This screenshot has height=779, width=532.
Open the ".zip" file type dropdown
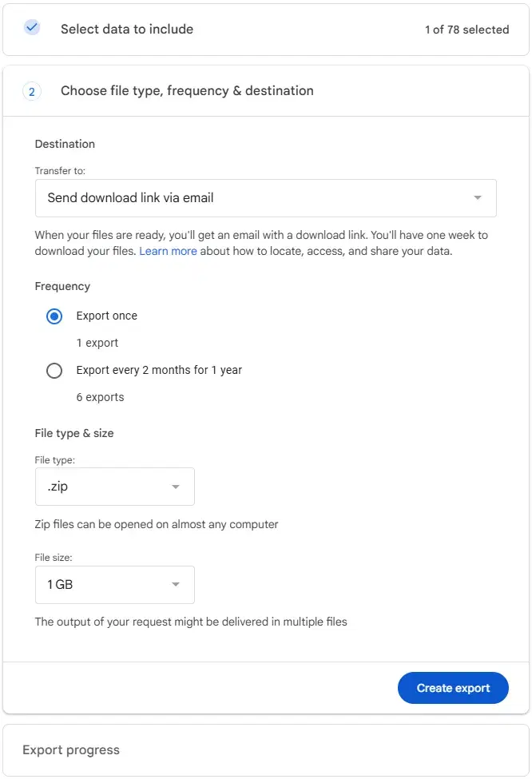[114, 486]
